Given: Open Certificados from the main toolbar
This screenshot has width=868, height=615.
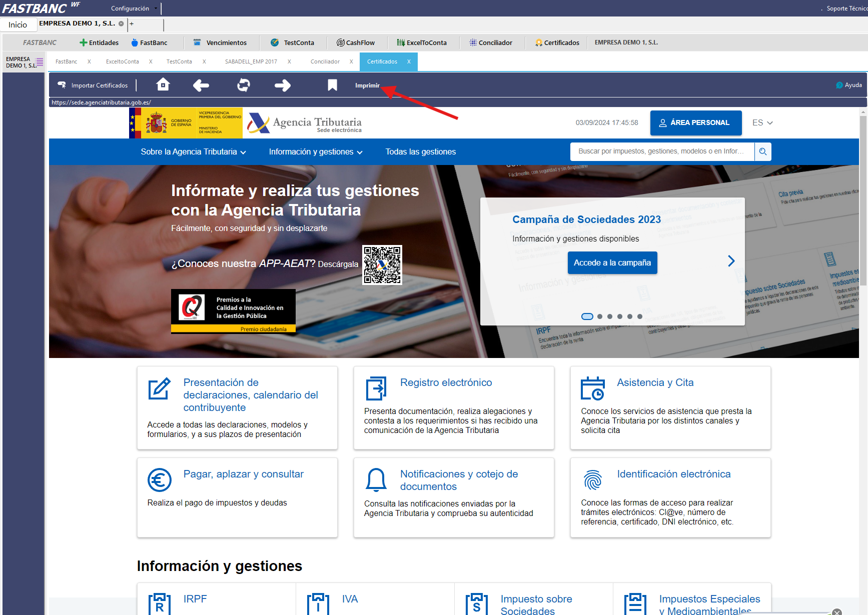Looking at the screenshot, I should tap(557, 42).
